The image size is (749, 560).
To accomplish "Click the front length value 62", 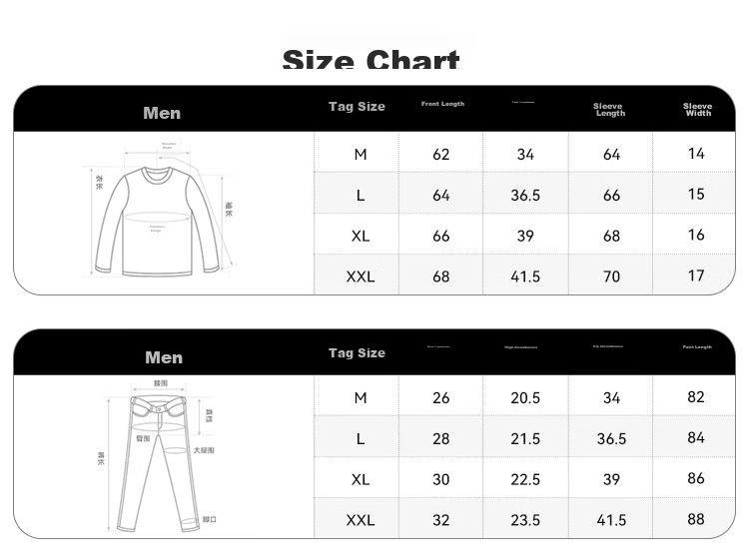I will (x=440, y=154).
